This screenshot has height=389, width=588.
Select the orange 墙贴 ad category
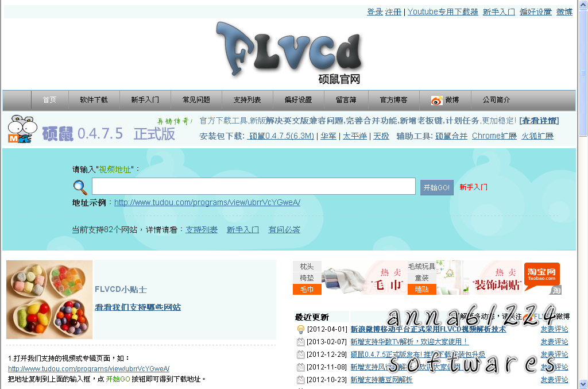coord(422,289)
